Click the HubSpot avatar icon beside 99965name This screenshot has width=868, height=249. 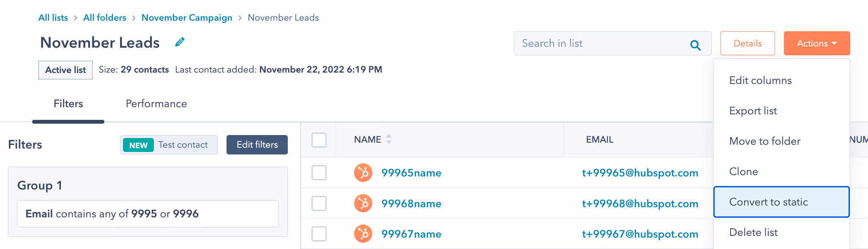click(x=363, y=173)
